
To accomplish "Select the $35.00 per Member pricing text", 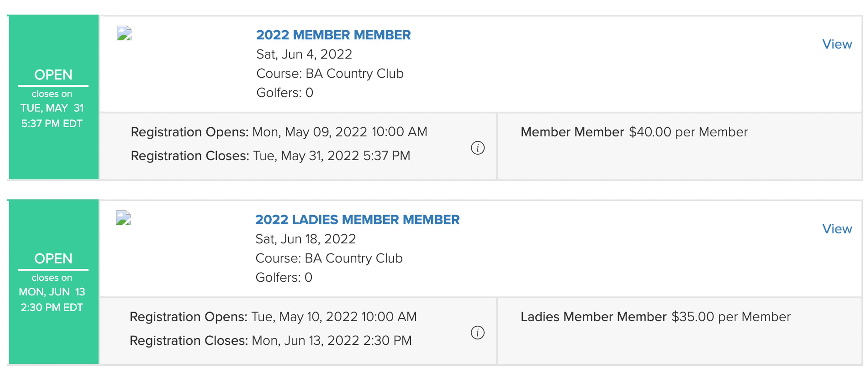I will (731, 317).
